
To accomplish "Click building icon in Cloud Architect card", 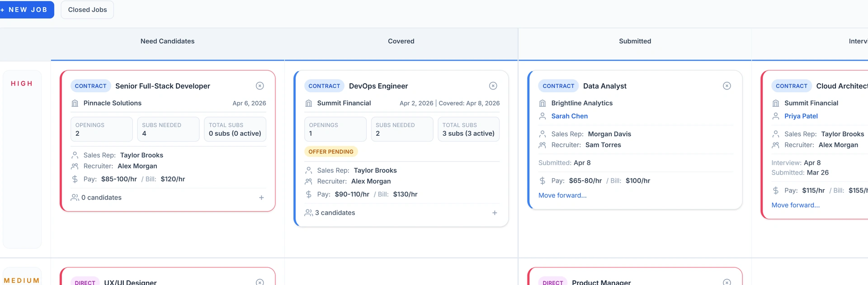I will point(776,103).
